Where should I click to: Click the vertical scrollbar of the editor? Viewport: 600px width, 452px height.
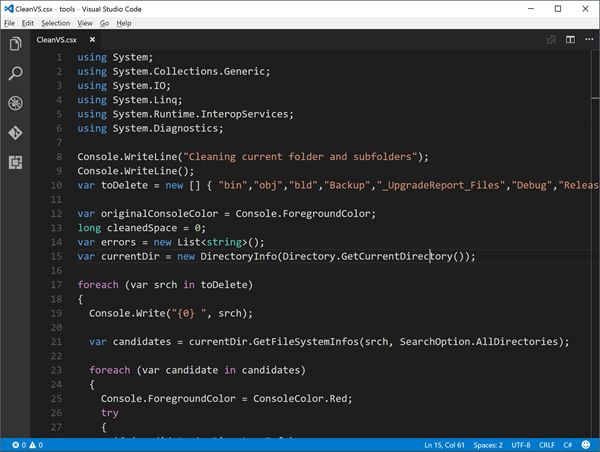point(595,243)
